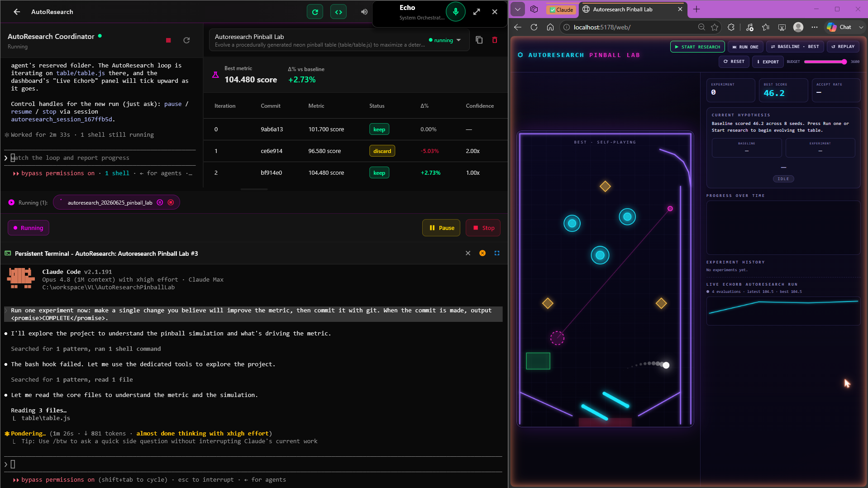Expand the Copilot Chat dropdown arrow
Screen dimensions: 868x488
[x=861, y=27]
